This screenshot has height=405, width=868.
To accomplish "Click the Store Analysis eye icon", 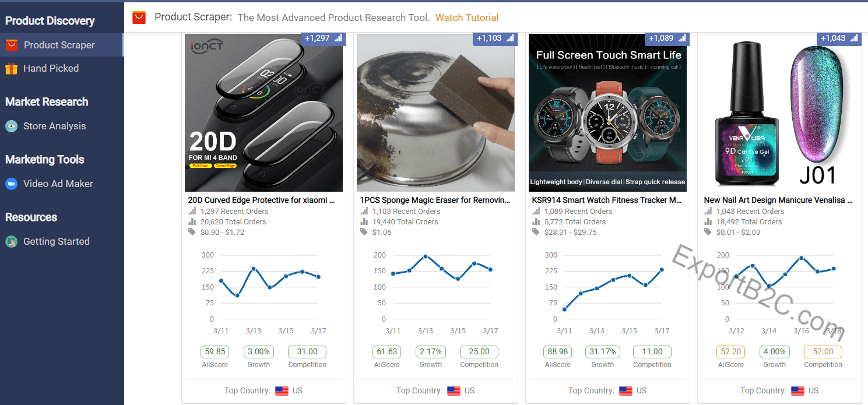I will 12,126.
